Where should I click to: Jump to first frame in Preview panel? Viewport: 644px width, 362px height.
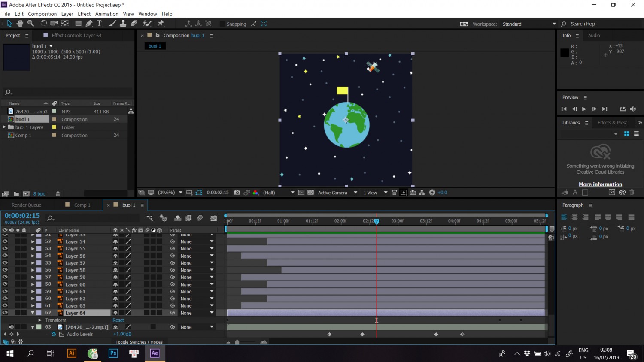[x=564, y=109]
